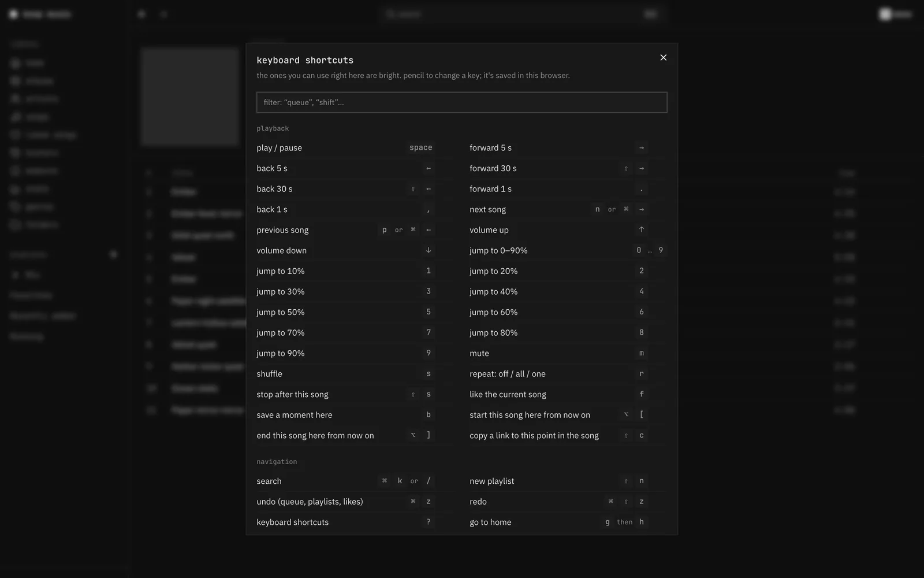924x578 pixels.
Task: Click the 'keyboard shortcuts' dialog title
Action: [305, 60]
